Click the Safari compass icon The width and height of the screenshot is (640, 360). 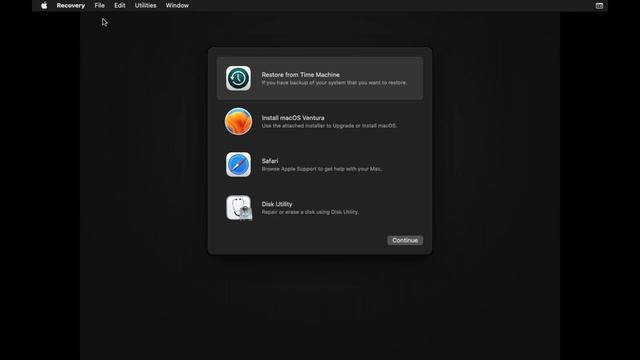pyautogui.click(x=238, y=164)
